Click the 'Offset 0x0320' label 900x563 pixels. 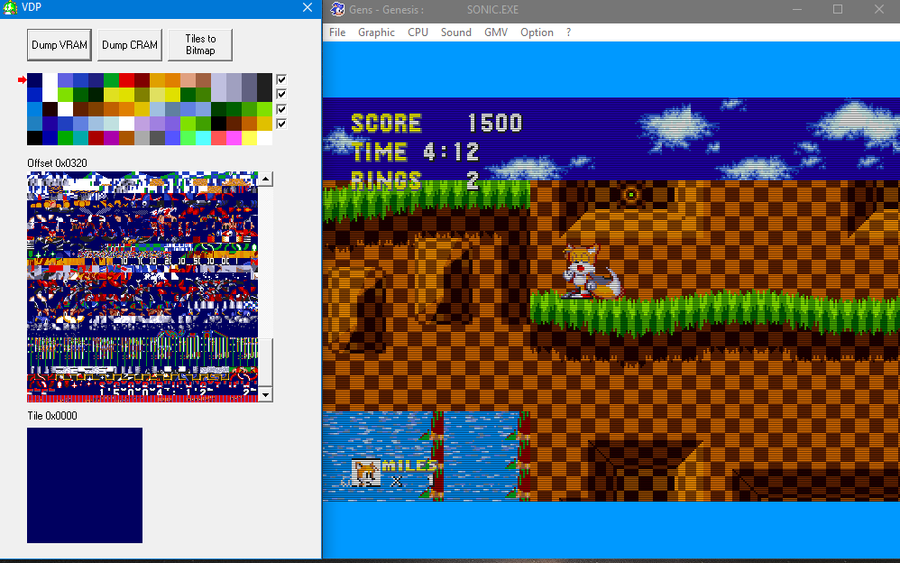point(57,163)
